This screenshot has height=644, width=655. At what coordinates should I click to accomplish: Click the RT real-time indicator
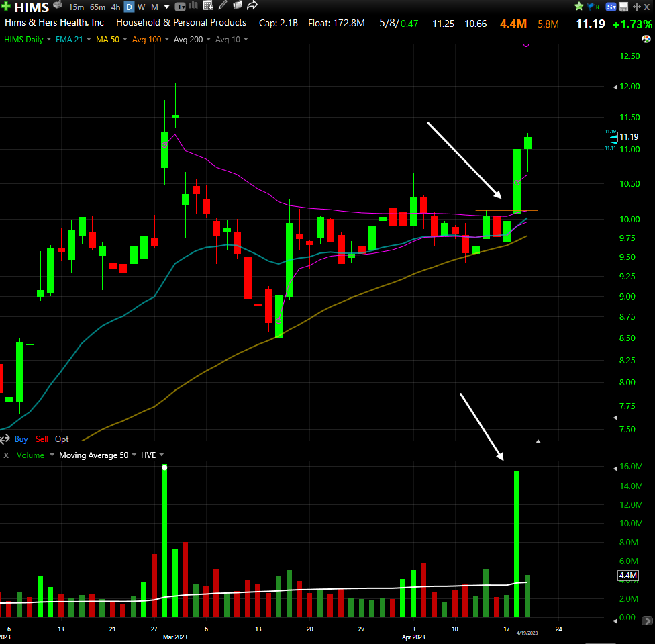[x=599, y=7]
